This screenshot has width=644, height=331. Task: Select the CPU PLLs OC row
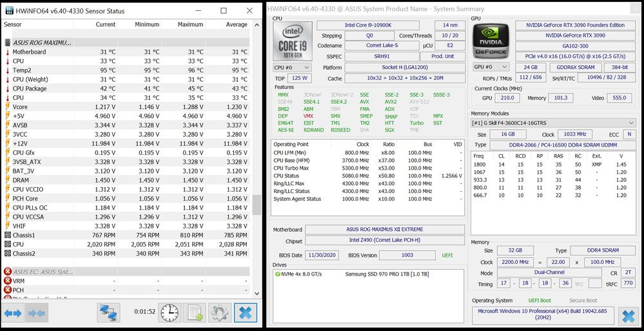pos(126,208)
